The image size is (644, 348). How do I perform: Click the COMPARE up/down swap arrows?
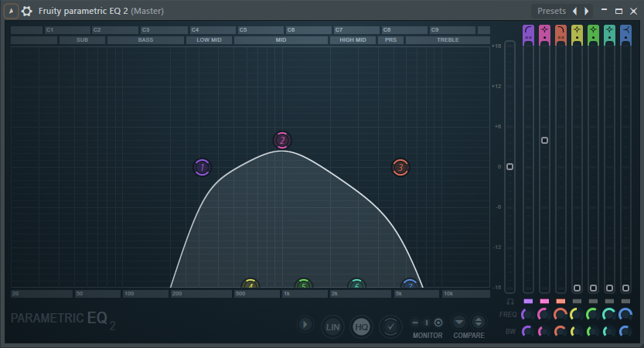pos(478,322)
